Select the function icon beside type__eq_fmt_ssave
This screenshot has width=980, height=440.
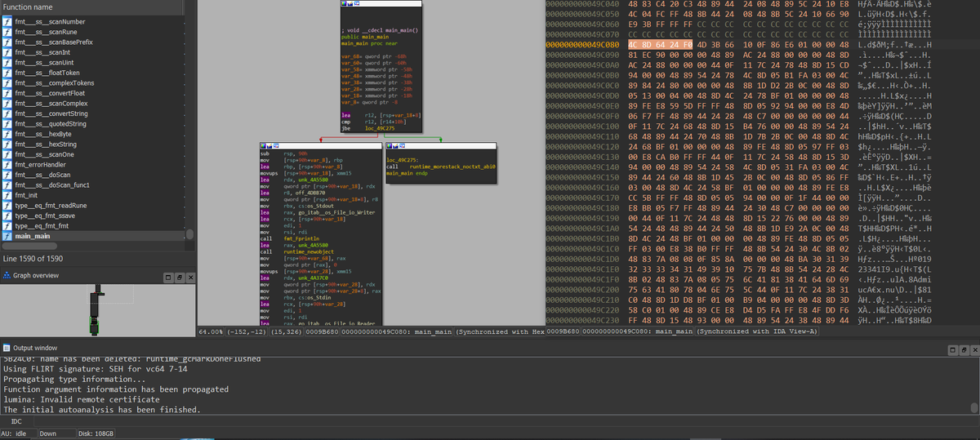[x=7, y=216]
